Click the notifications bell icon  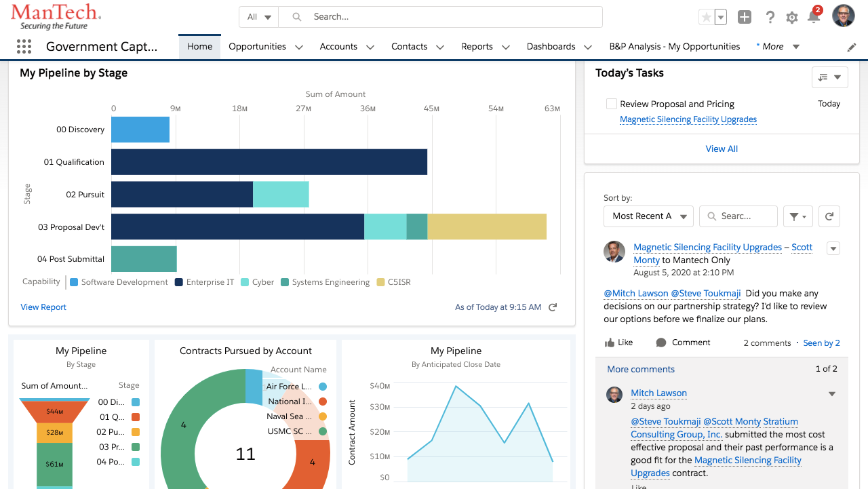click(814, 18)
